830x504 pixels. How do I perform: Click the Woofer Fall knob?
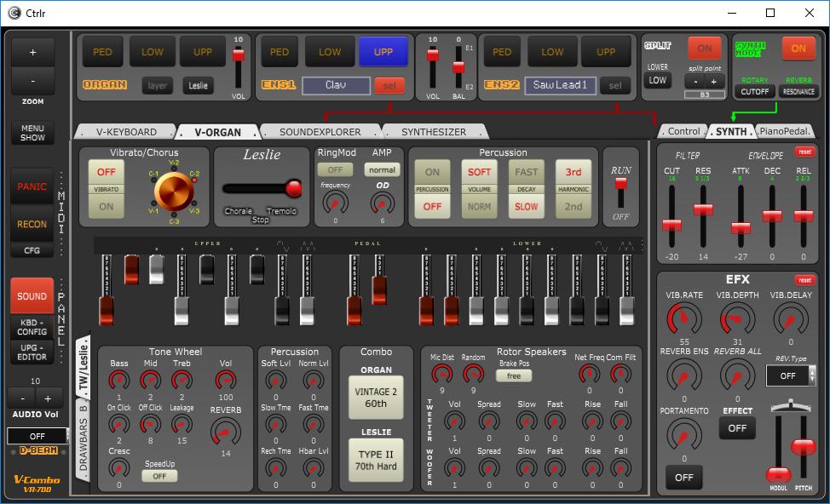[x=621, y=468]
